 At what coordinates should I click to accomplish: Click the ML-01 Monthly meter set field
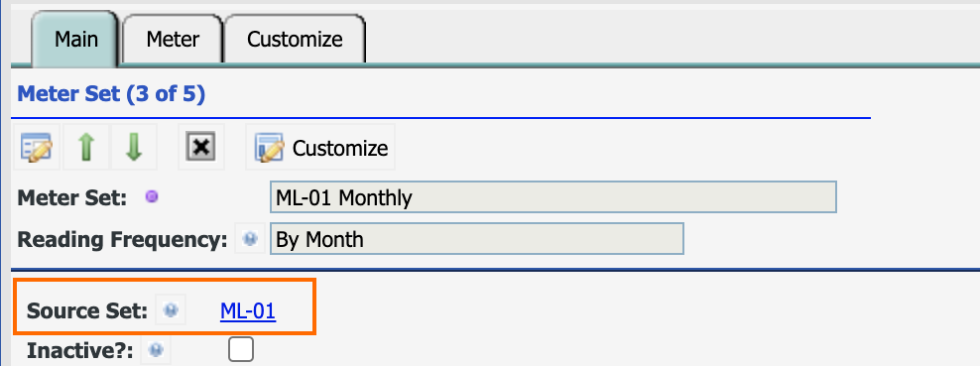coord(553,197)
